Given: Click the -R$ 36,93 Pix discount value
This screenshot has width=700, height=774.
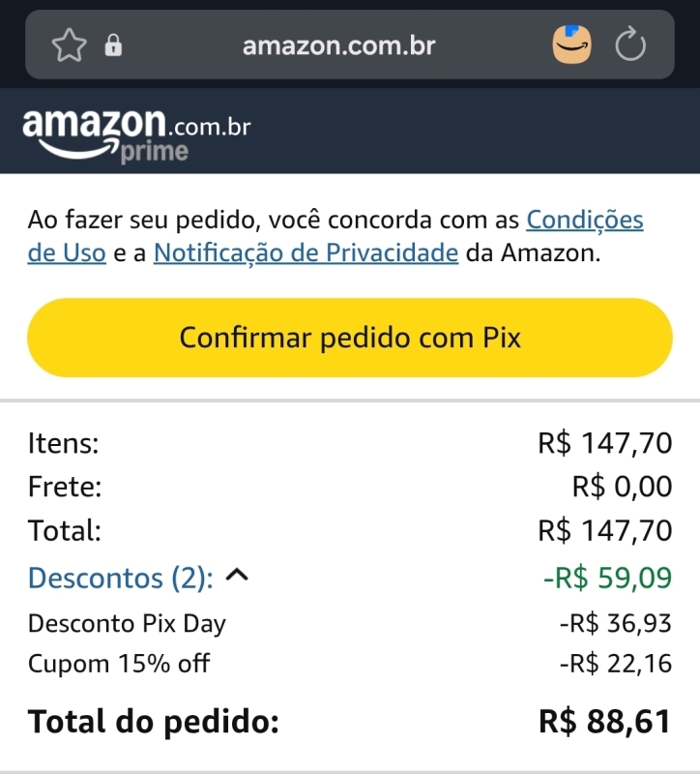Looking at the screenshot, I should click(x=615, y=624).
